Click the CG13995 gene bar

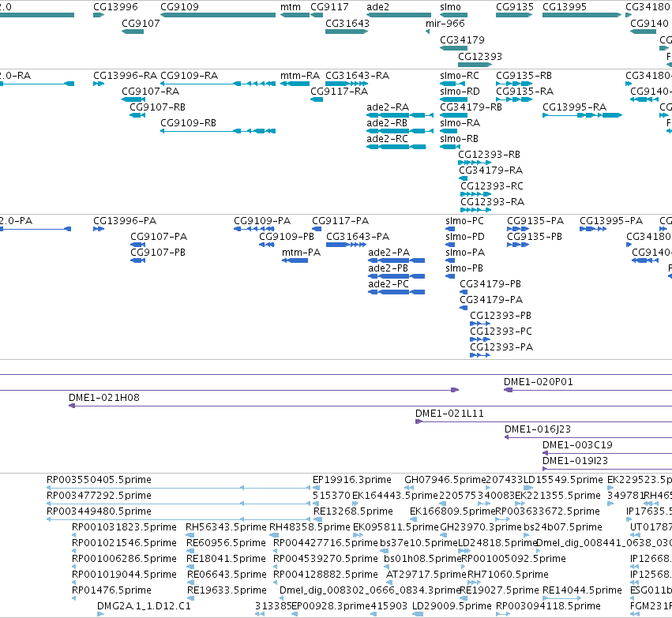pos(581,15)
